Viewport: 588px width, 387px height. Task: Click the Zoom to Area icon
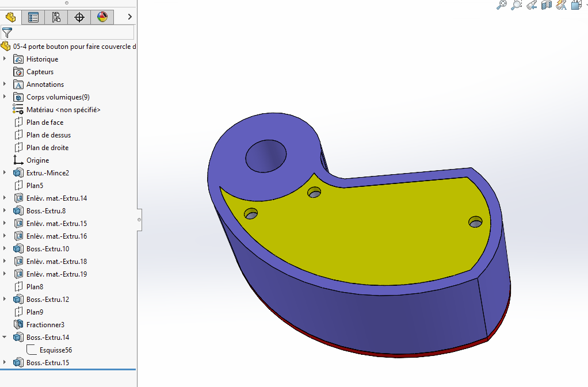pos(517,5)
